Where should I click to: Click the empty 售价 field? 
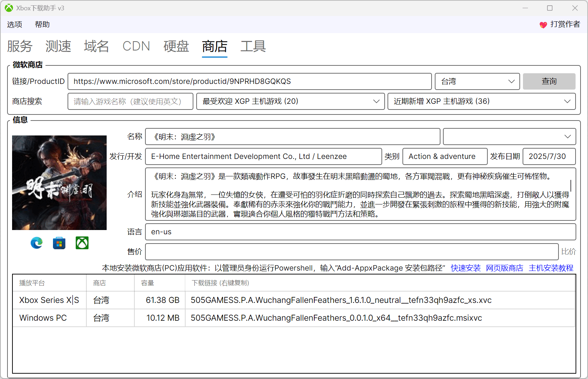tap(352, 252)
